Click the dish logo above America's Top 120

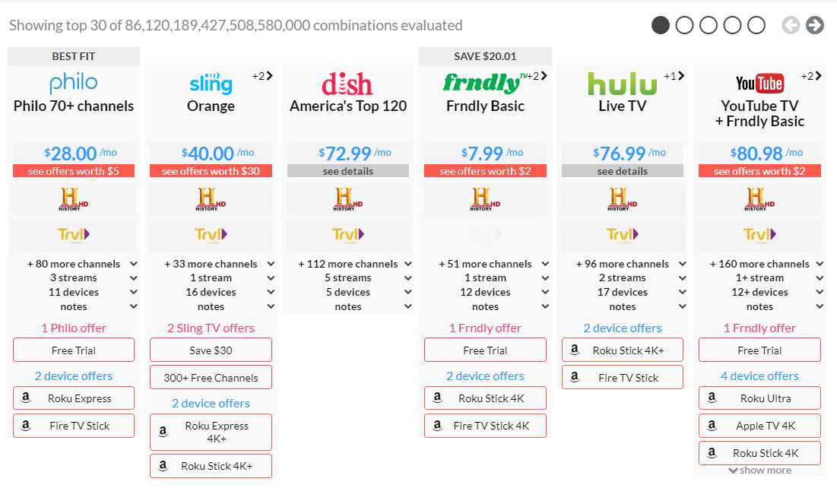(347, 84)
